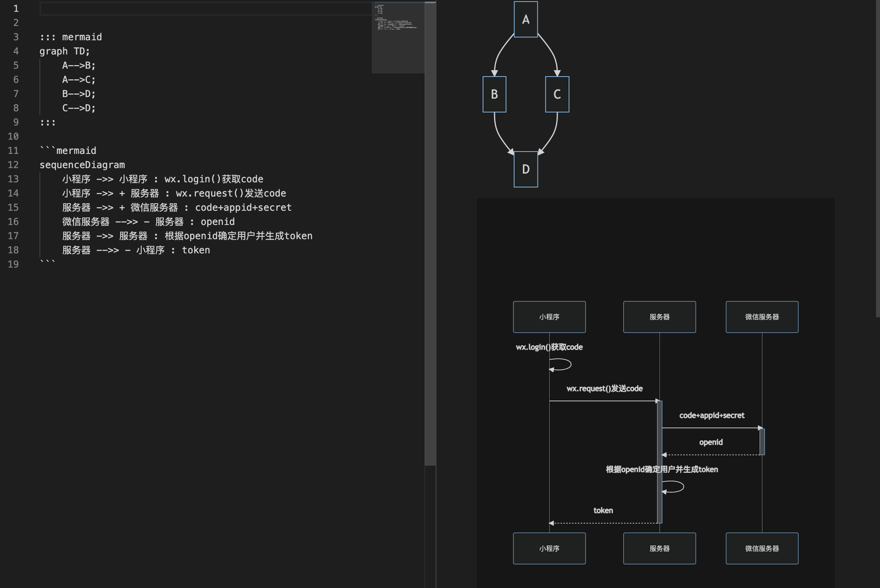Viewport: 880px width, 588px height.
Task: Click the B-->D; code line
Action: 79,94
